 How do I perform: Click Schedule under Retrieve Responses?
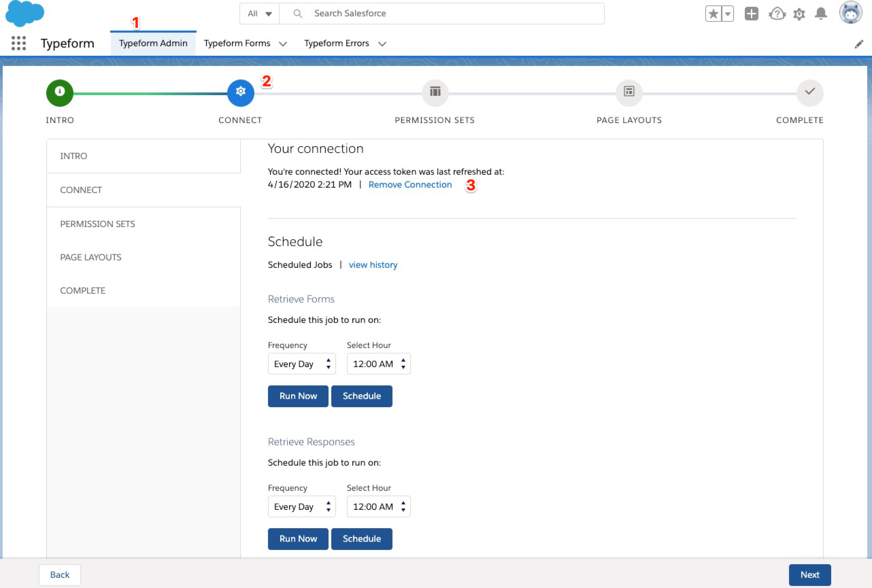(x=362, y=539)
